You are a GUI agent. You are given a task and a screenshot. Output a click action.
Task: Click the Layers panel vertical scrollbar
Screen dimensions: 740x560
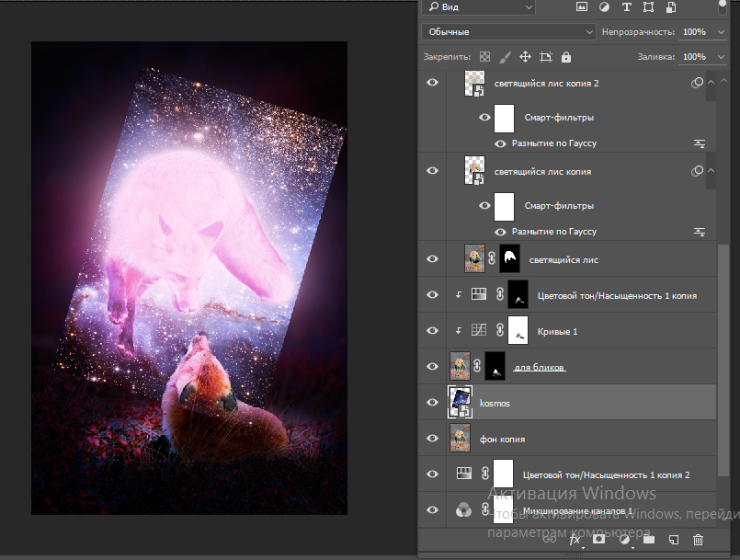tap(723, 360)
